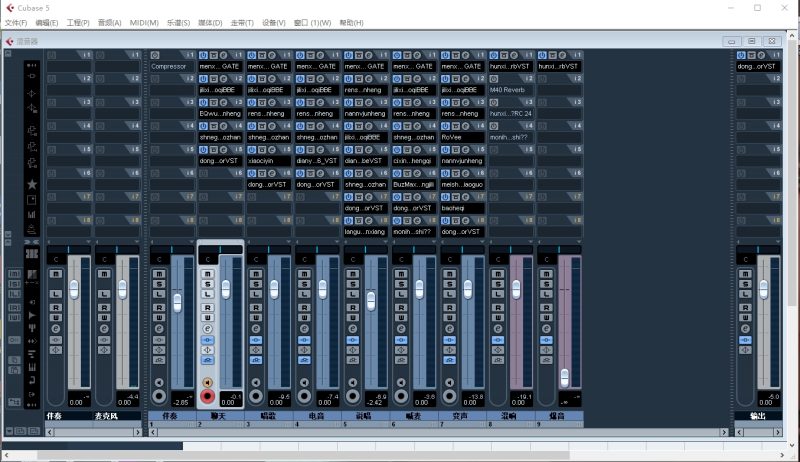
Task: Select the 混响 channel name label
Action: [509, 416]
